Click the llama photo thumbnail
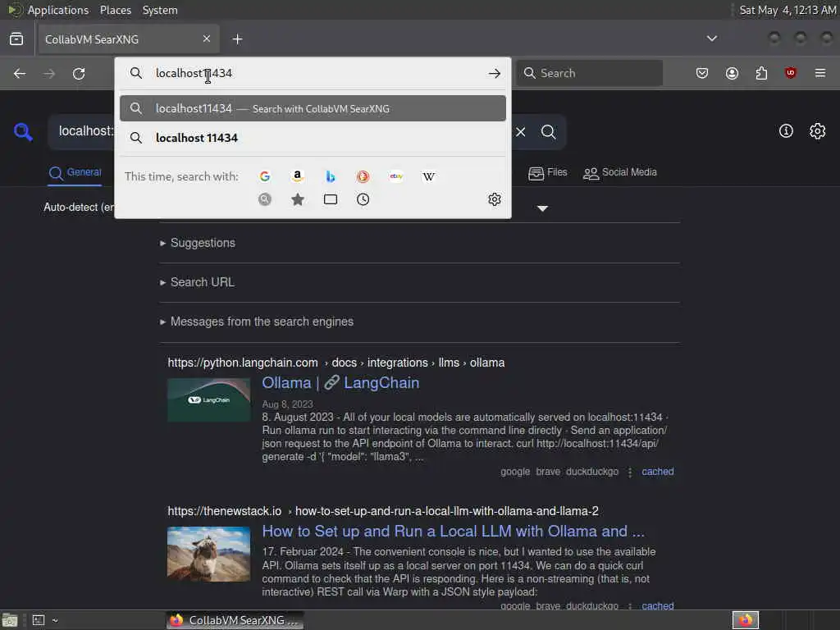The height and width of the screenshot is (630, 840). click(208, 554)
